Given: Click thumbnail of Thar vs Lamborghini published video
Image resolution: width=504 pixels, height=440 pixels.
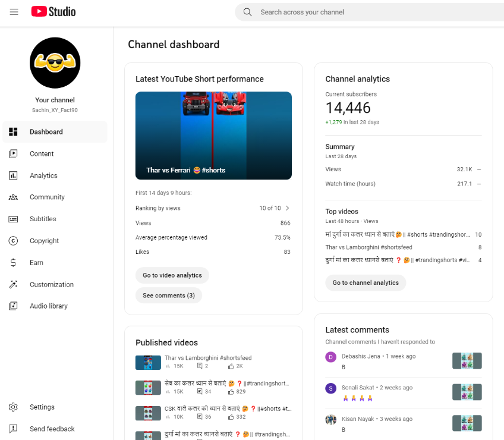Looking at the screenshot, I should click(148, 363).
